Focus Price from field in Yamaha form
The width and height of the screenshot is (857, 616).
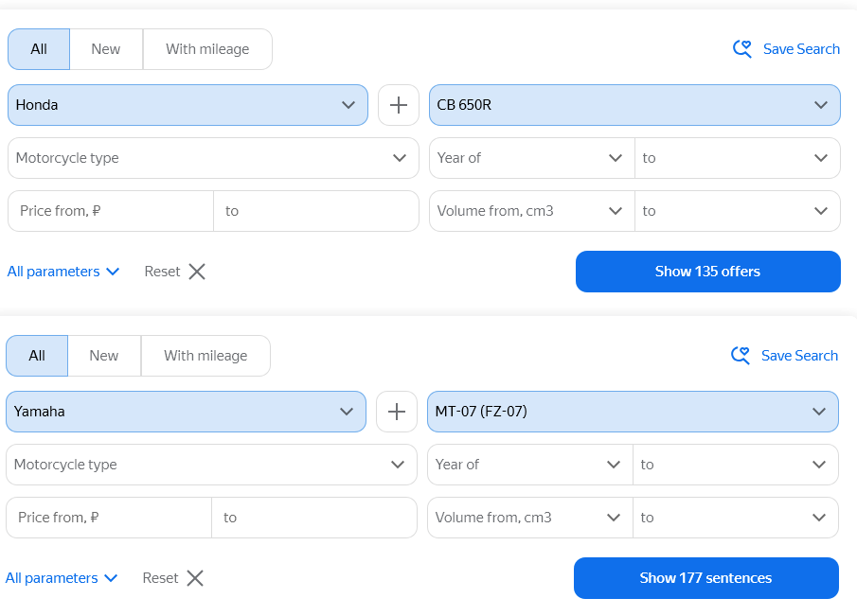pos(109,518)
